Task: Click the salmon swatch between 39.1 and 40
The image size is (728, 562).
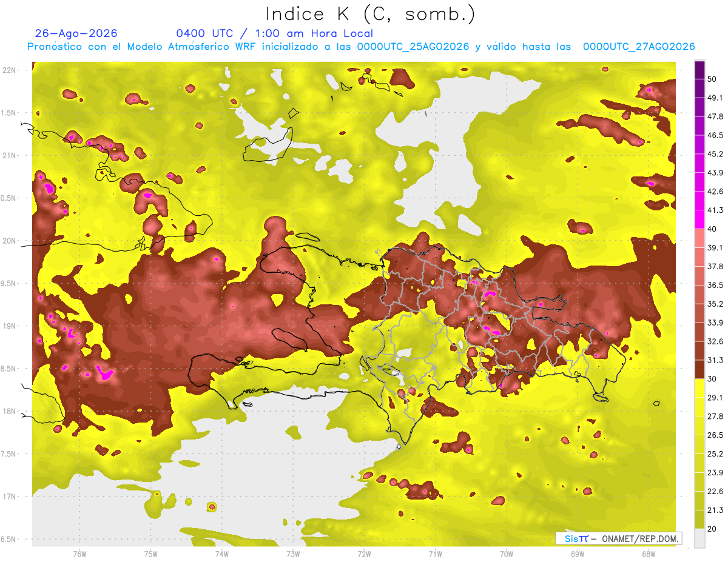Action: (699, 238)
